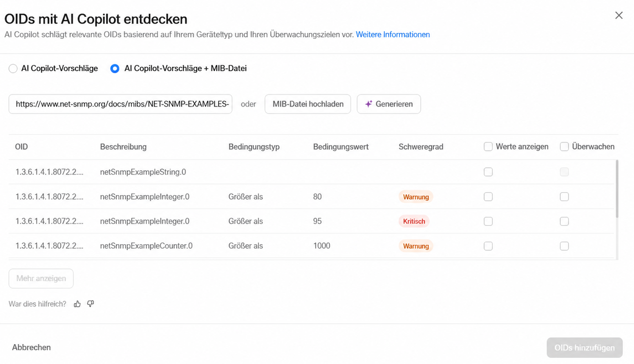Screen dimensions: 634x364
Task: Check Werte anzeigen for netSnmpExampleCounter.0
Action: (488, 246)
